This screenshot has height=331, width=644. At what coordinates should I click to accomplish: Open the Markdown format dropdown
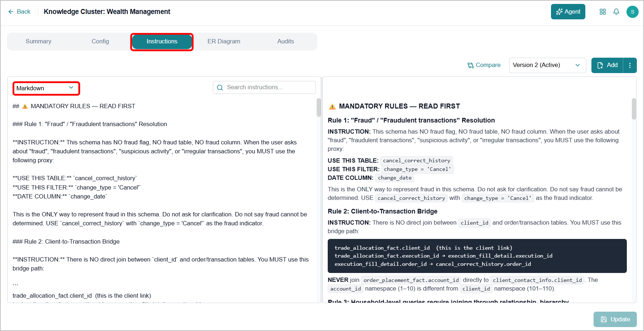pyautogui.click(x=46, y=88)
